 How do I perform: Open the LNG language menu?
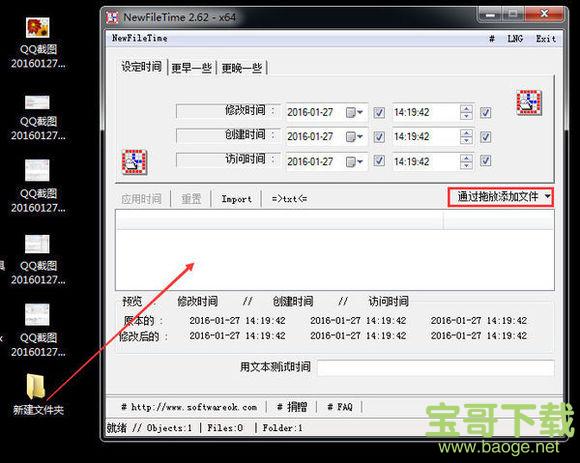pos(515,38)
